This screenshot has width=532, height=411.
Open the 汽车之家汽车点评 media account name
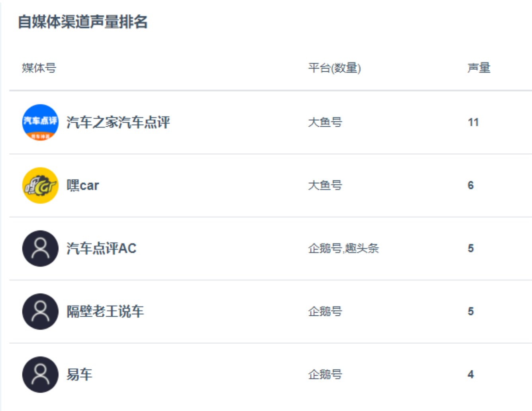[118, 122]
